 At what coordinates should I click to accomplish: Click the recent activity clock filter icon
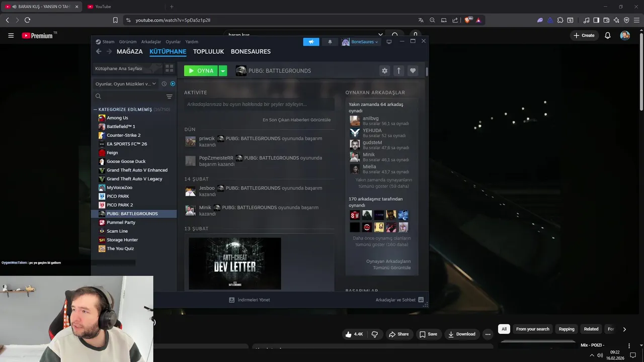click(x=164, y=84)
